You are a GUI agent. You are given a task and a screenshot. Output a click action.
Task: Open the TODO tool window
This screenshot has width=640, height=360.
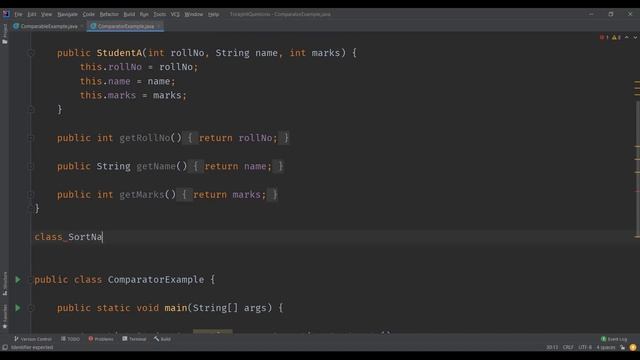coord(70,339)
